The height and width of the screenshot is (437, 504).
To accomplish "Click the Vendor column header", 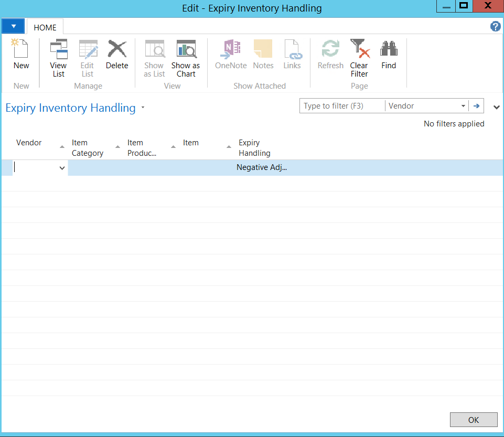I will coord(29,143).
